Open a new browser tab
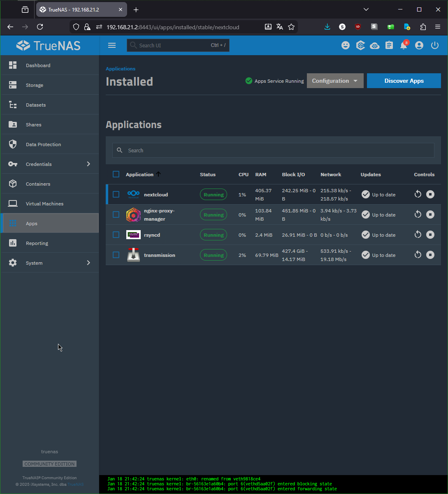 (136, 9)
